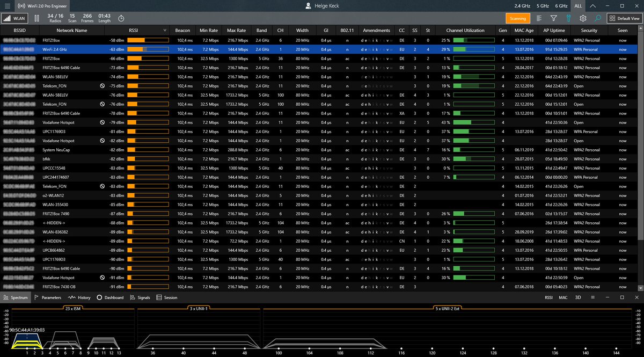Maximize the spectrum bottom panel
This screenshot has height=357, width=644.
(622, 297)
